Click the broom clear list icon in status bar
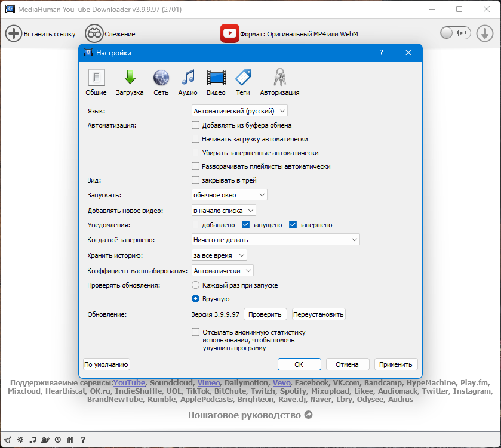Screen dimensions: 501x448 click(8, 440)
